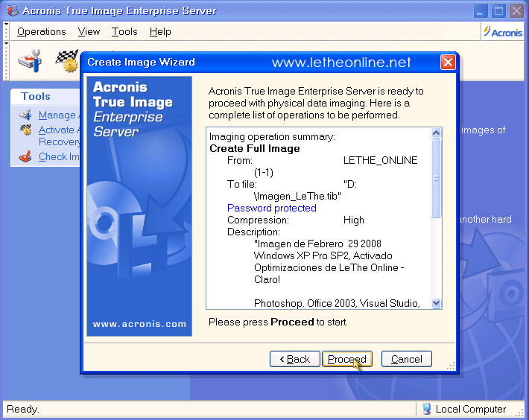Maximize the Acronis True Image main window
The image size is (529, 420).
click(498, 10)
